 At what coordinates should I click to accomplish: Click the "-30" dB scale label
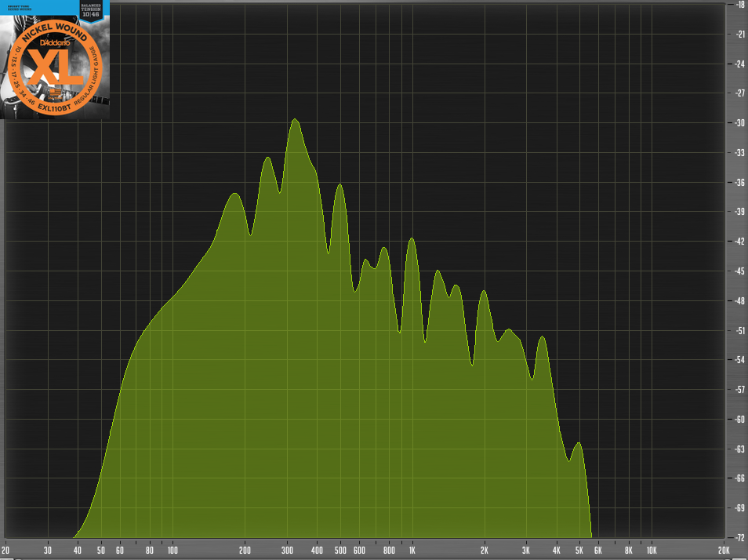(x=739, y=123)
